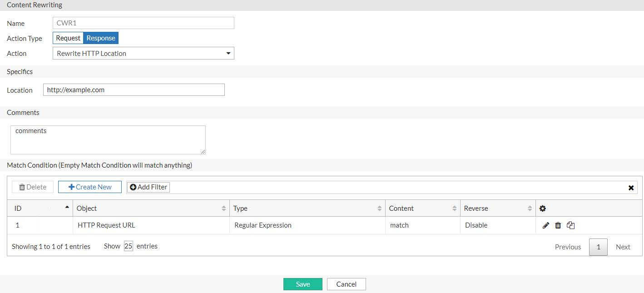The height and width of the screenshot is (293, 644).
Task: Switch to the Request action type
Action: pos(68,38)
